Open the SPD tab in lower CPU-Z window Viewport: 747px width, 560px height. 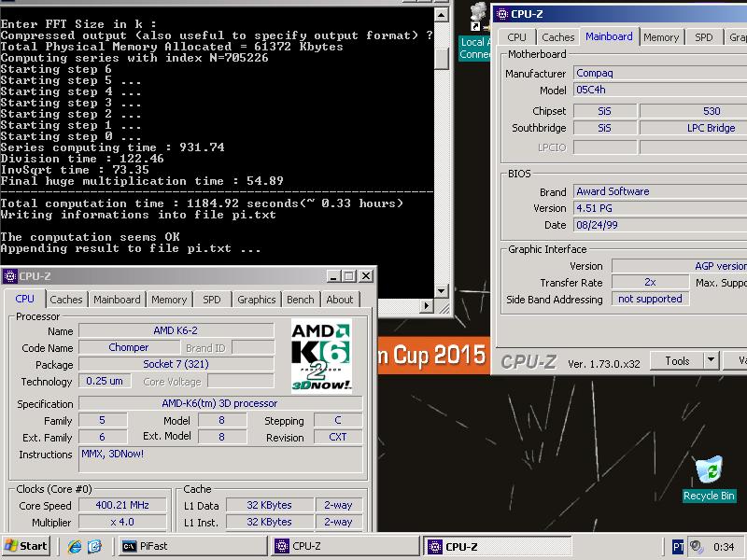(212, 300)
